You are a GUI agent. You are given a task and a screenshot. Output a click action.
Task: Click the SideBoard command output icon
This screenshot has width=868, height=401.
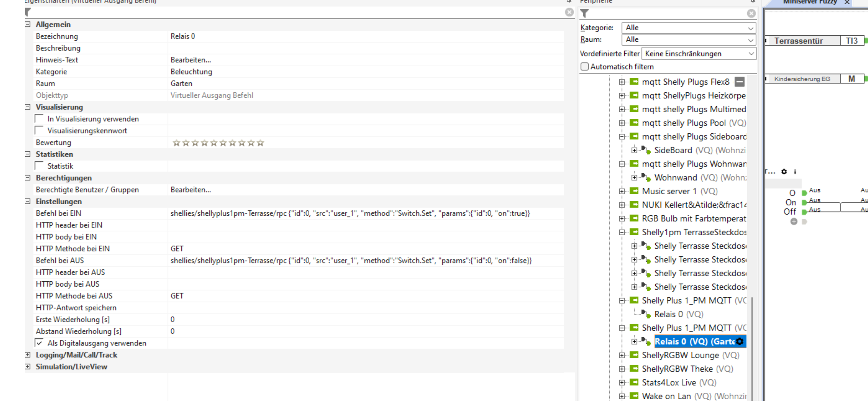[x=646, y=150]
